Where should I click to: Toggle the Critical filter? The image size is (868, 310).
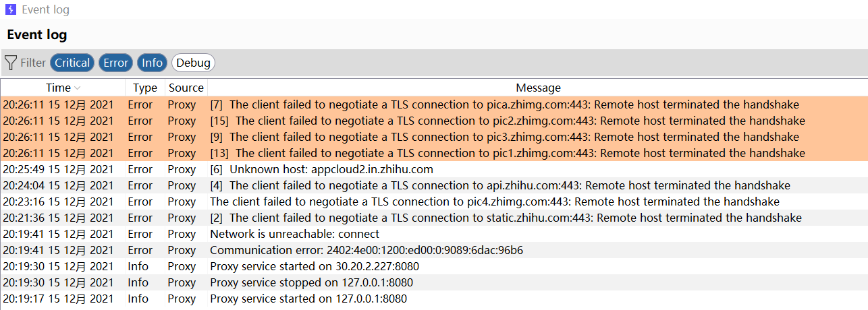[72, 63]
